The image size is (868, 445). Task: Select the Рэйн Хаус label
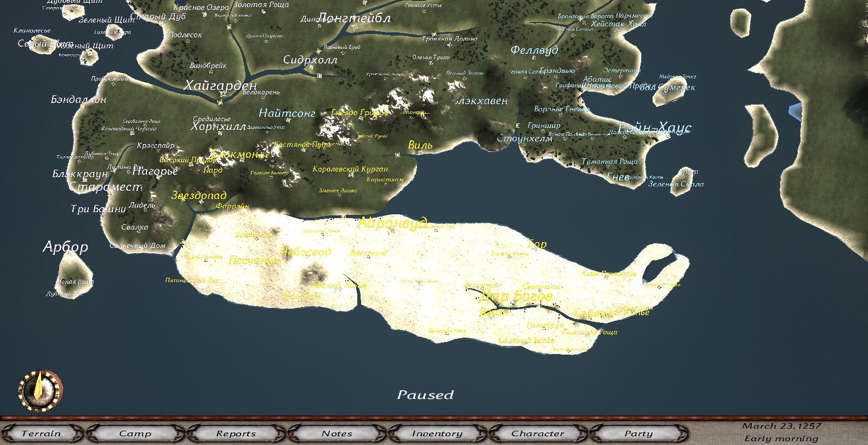[x=655, y=128]
